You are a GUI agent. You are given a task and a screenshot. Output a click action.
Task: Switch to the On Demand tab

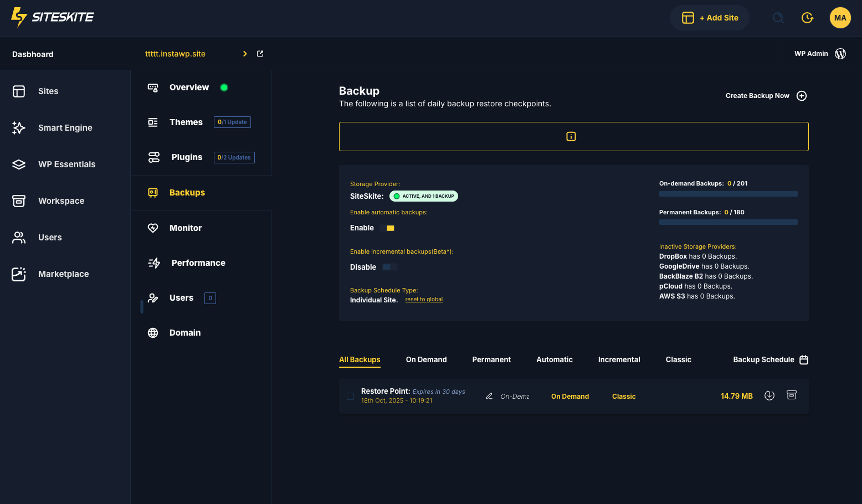click(426, 360)
